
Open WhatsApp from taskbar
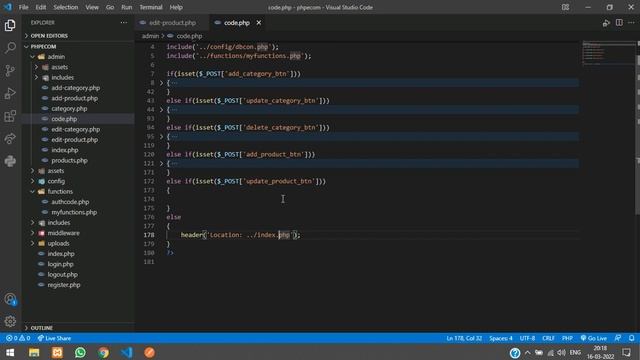click(x=80, y=352)
